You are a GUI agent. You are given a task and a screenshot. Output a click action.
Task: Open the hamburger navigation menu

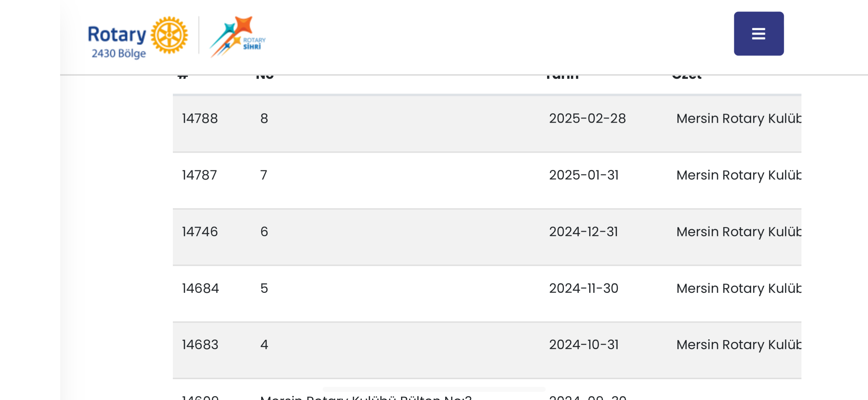(x=758, y=34)
